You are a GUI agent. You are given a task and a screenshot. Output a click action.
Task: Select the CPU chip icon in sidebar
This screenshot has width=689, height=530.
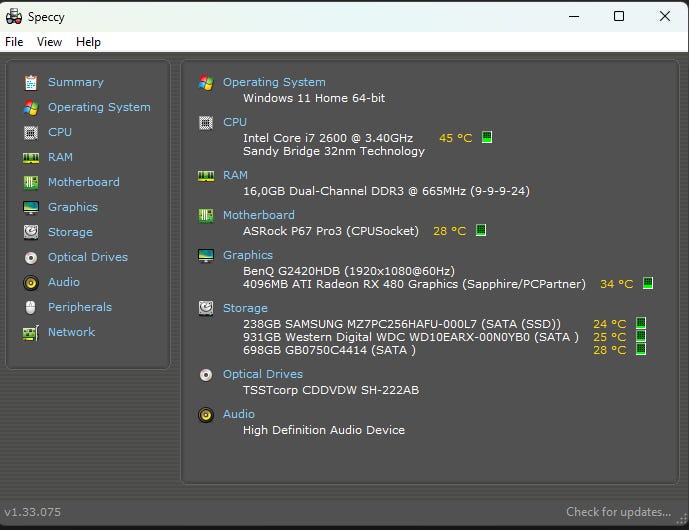pyautogui.click(x=30, y=132)
